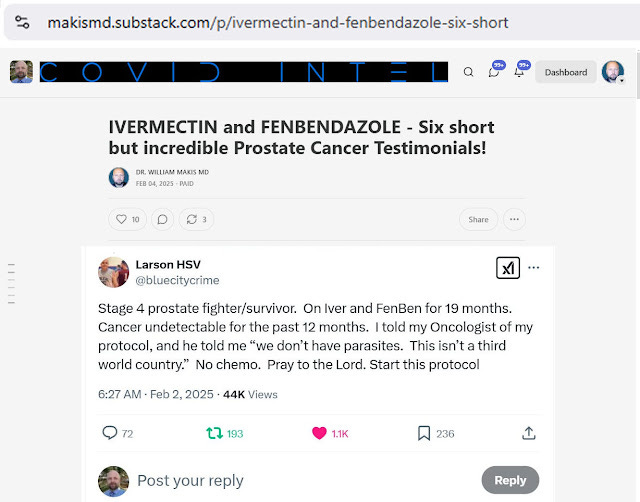Open article comments bubble icon
Screen dimensions: 640x502
(x=162, y=220)
